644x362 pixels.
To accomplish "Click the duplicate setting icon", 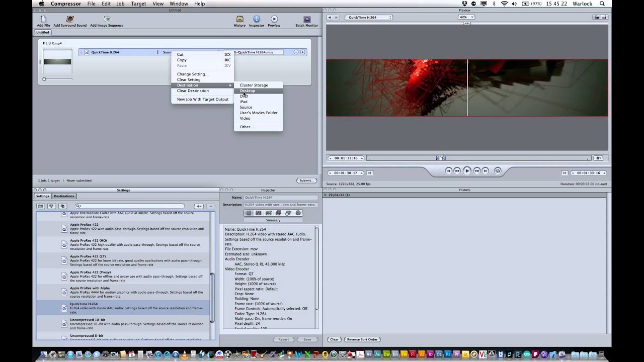I will tap(62, 206).
